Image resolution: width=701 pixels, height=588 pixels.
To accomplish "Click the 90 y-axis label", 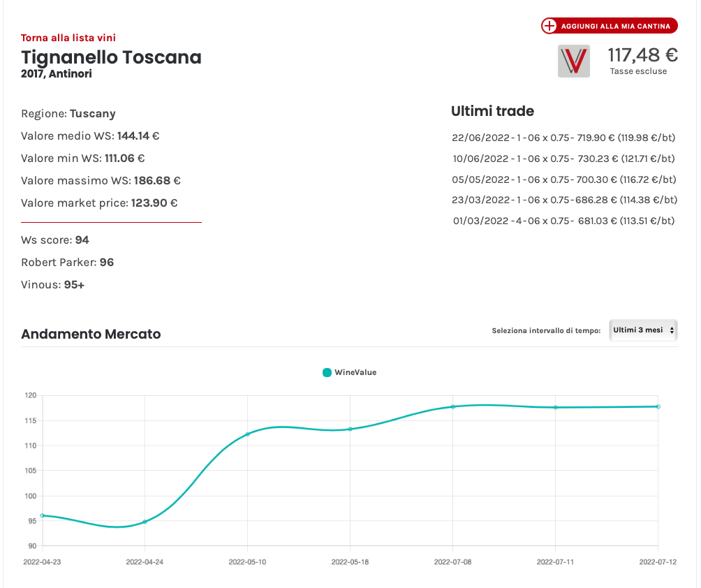I will 32,546.
